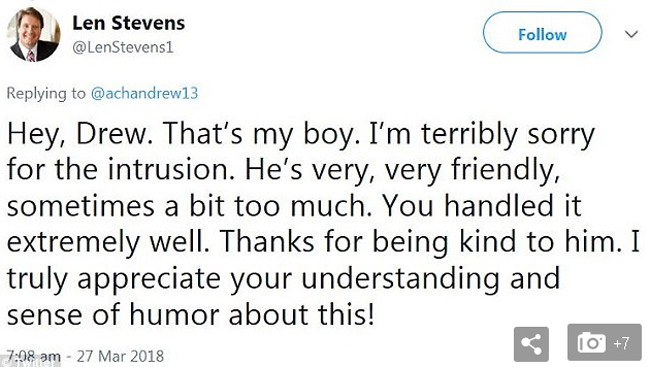
Task: Click the word "intrusion" in the tweet
Action: 168,170
